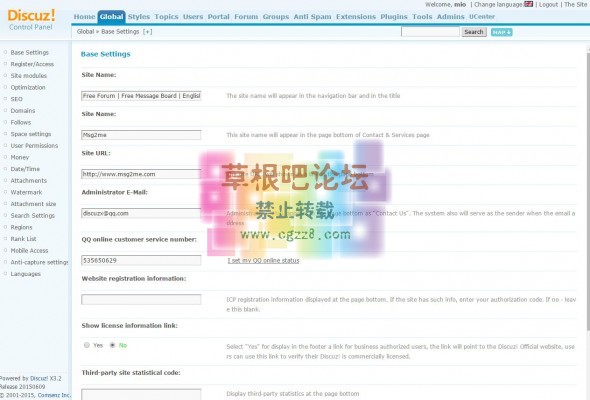Open Site modules in the sidebar
The width and height of the screenshot is (590, 400).
pos(29,76)
